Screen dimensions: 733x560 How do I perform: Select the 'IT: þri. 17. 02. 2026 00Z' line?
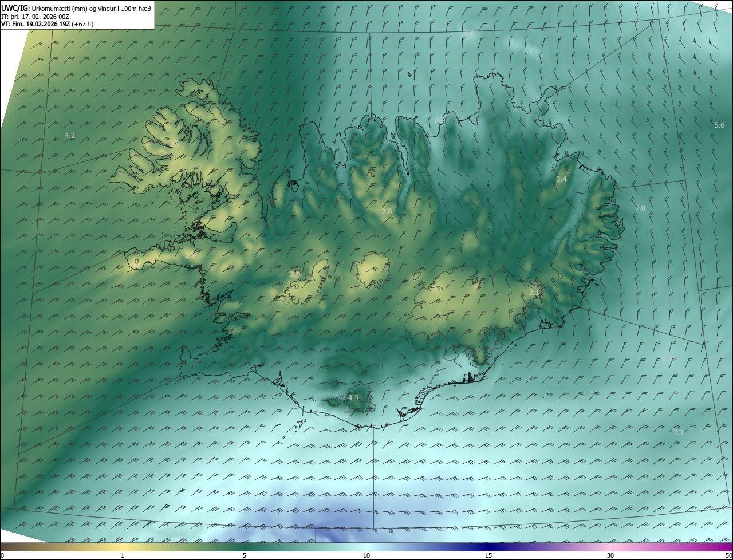35,16
